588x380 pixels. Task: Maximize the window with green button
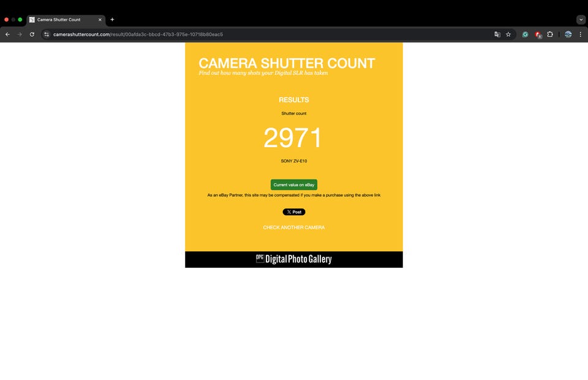tap(20, 20)
